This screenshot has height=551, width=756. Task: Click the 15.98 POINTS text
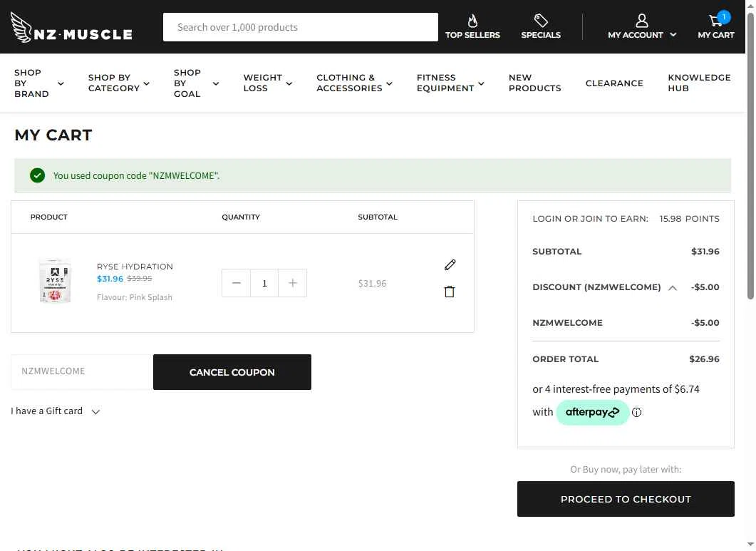pos(689,219)
